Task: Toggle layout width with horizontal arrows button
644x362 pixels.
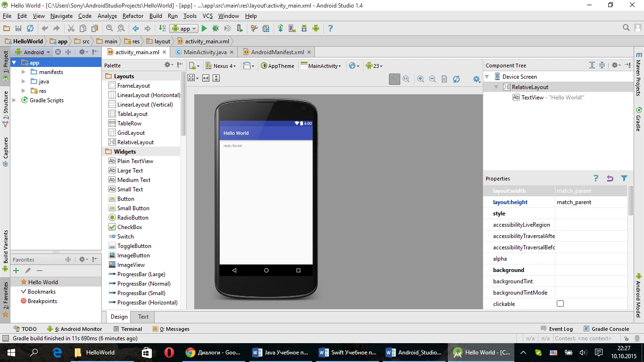Action: pos(206,78)
